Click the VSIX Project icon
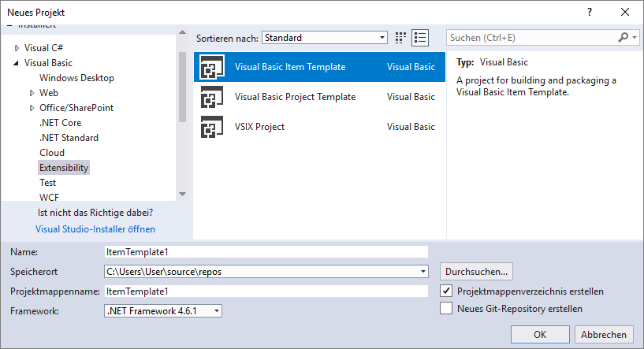This screenshot has height=349, width=644. pyautogui.click(x=212, y=127)
